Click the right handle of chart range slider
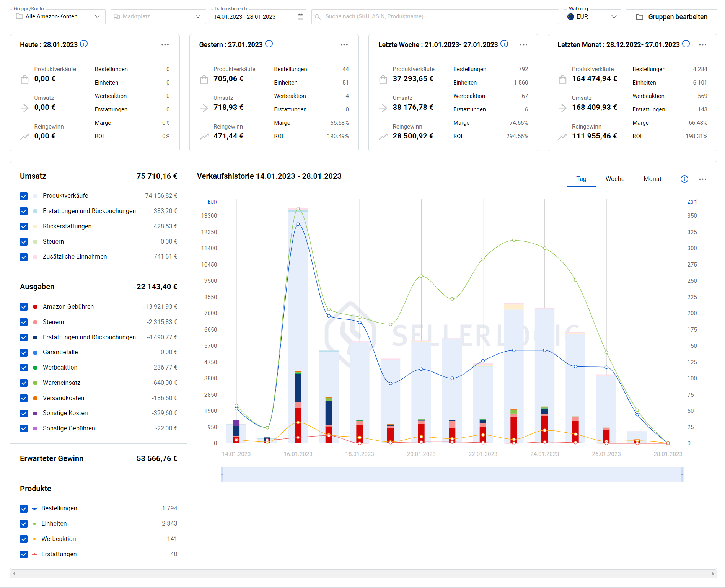Image resolution: width=725 pixels, height=588 pixels. pyautogui.click(x=682, y=474)
